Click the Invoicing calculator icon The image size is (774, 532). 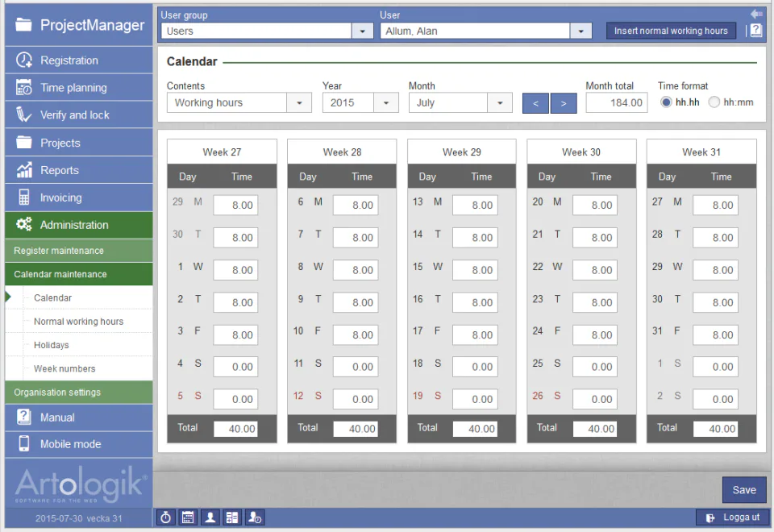tap(23, 197)
